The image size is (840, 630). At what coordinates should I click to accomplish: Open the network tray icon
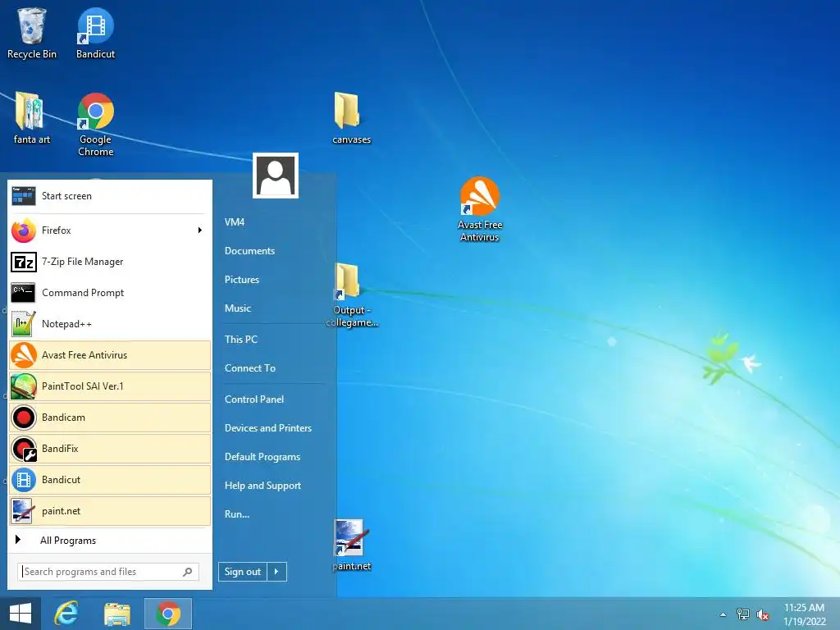(743, 614)
